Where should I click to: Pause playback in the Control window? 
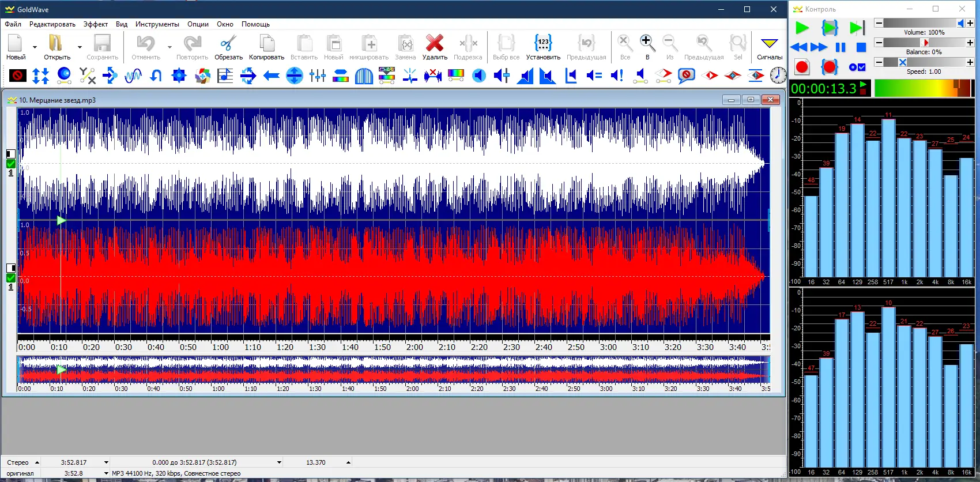840,47
